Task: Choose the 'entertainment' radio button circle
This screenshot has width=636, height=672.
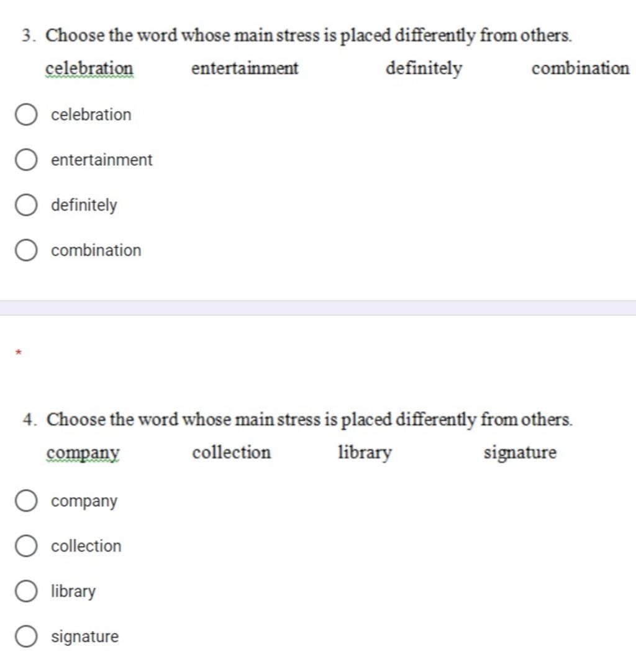Action: pos(25,160)
